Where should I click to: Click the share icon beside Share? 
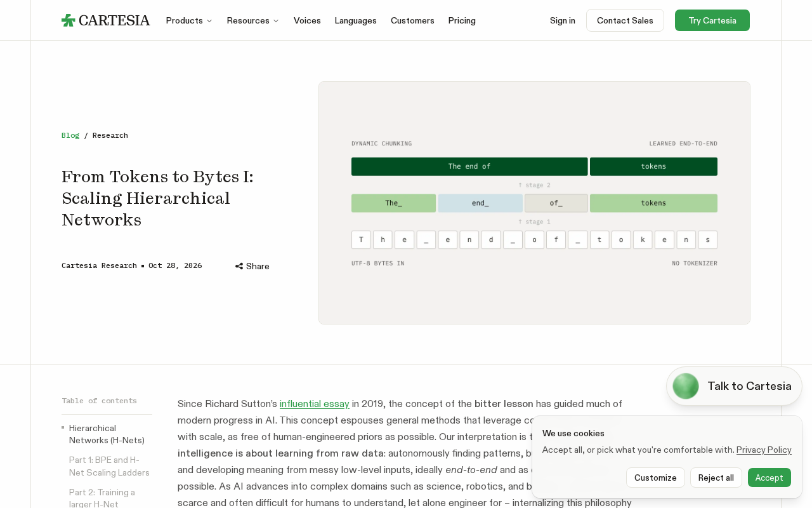click(239, 266)
